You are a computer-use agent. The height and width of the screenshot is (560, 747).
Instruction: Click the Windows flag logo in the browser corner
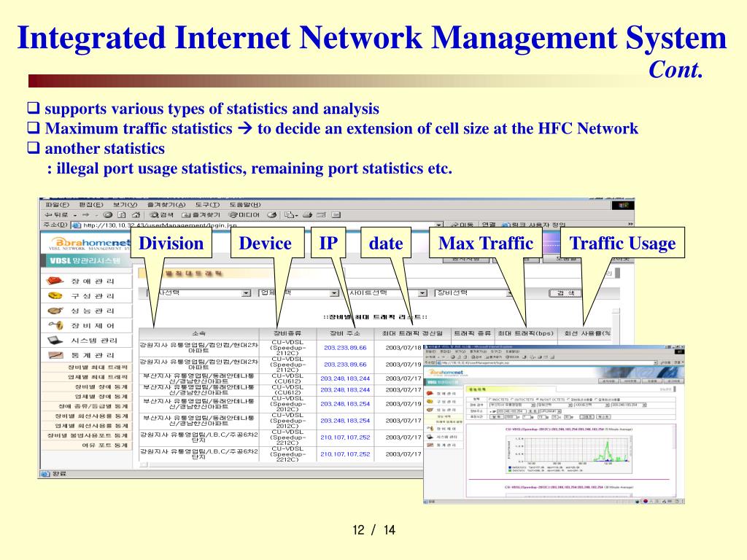click(x=624, y=205)
